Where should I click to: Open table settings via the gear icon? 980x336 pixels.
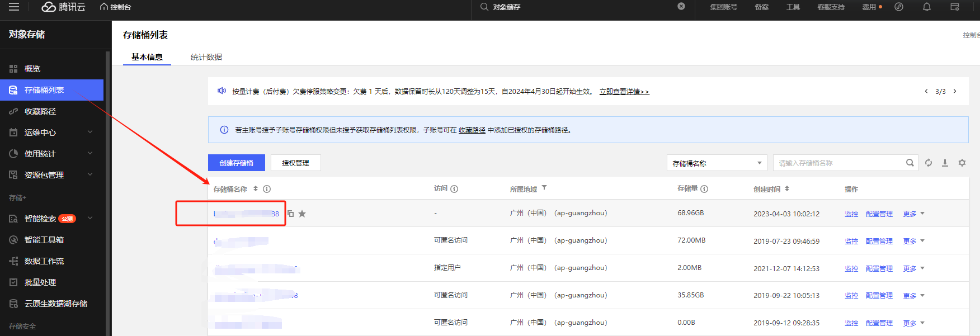(962, 163)
